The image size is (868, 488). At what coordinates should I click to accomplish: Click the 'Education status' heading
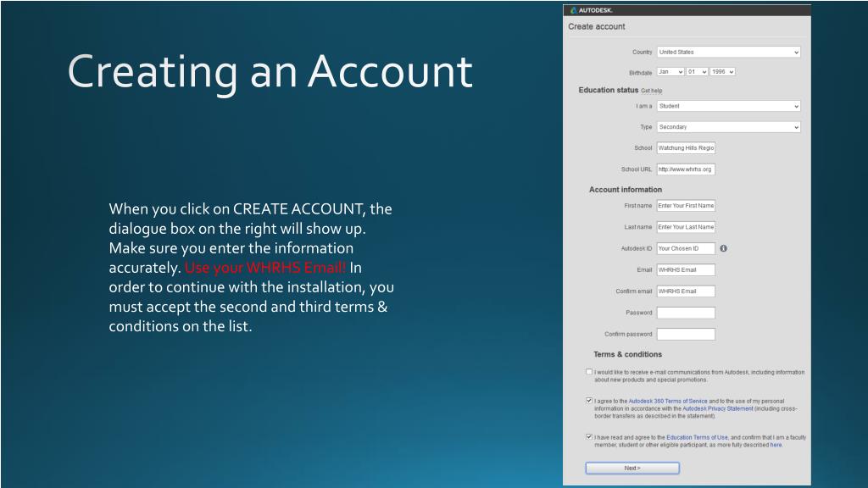609,90
